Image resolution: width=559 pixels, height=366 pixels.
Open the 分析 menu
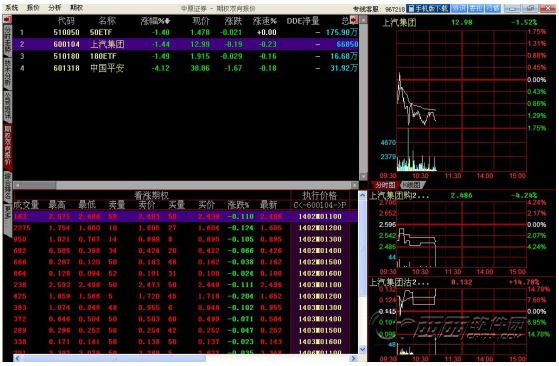(x=55, y=7)
